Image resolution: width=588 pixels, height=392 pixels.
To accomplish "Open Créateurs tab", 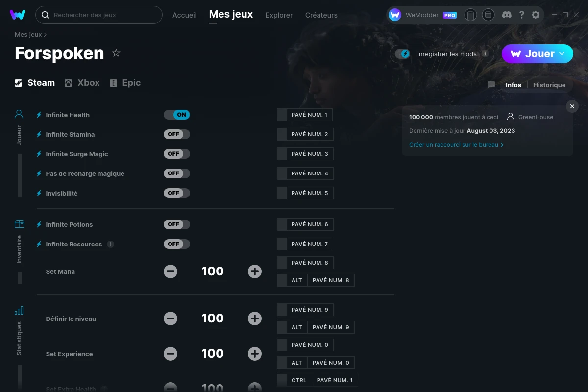I will pos(321,15).
